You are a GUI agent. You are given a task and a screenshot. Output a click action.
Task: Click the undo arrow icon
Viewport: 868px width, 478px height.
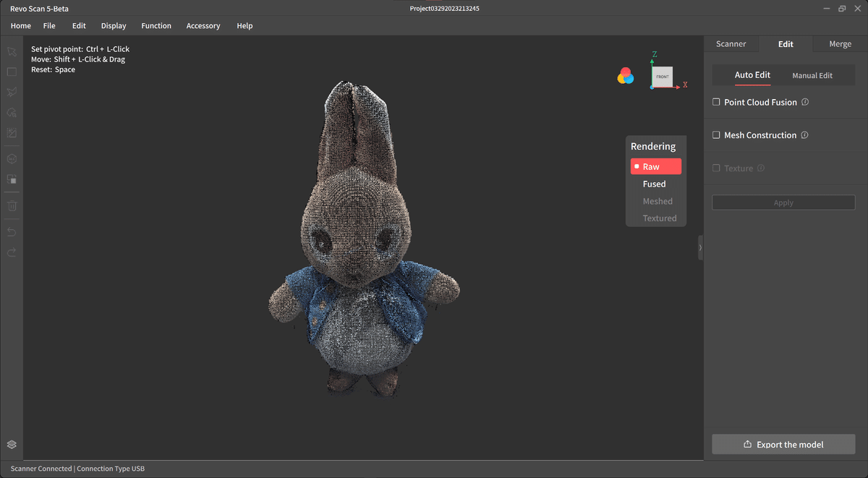12,232
